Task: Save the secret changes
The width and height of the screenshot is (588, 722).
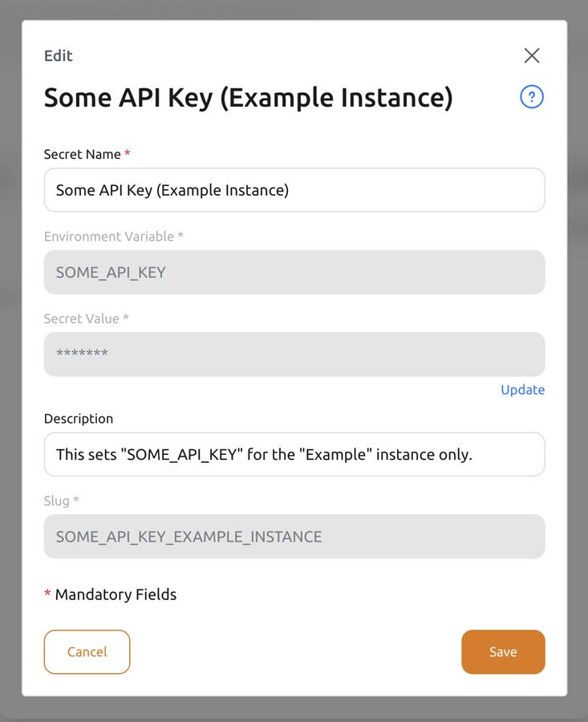Action: [503, 651]
